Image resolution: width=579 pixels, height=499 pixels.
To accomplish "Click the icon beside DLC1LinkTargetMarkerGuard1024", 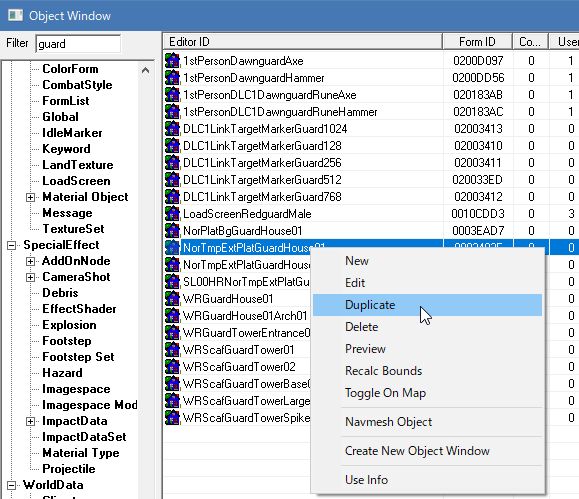I will pos(172,129).
